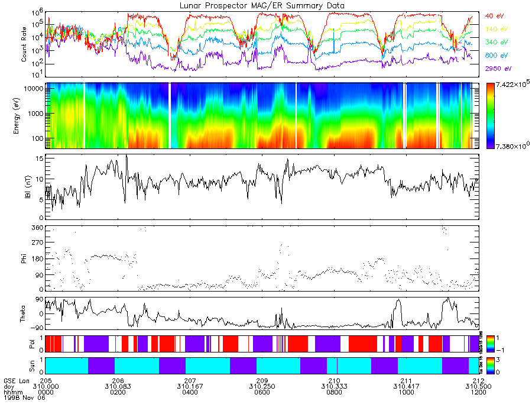Click the 40 eV legend label
Viewport: 532px width, 414px height.
click(494, 16)
